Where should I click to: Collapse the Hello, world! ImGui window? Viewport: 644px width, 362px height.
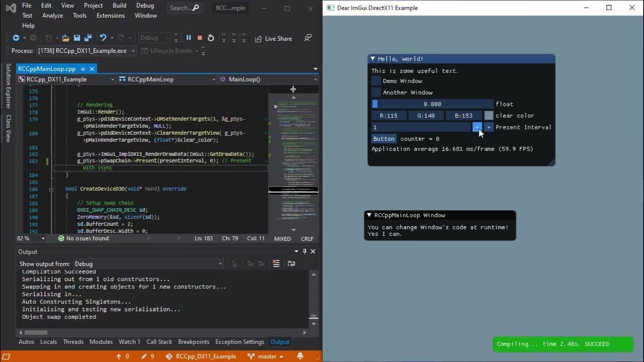(x=373, y=59)
